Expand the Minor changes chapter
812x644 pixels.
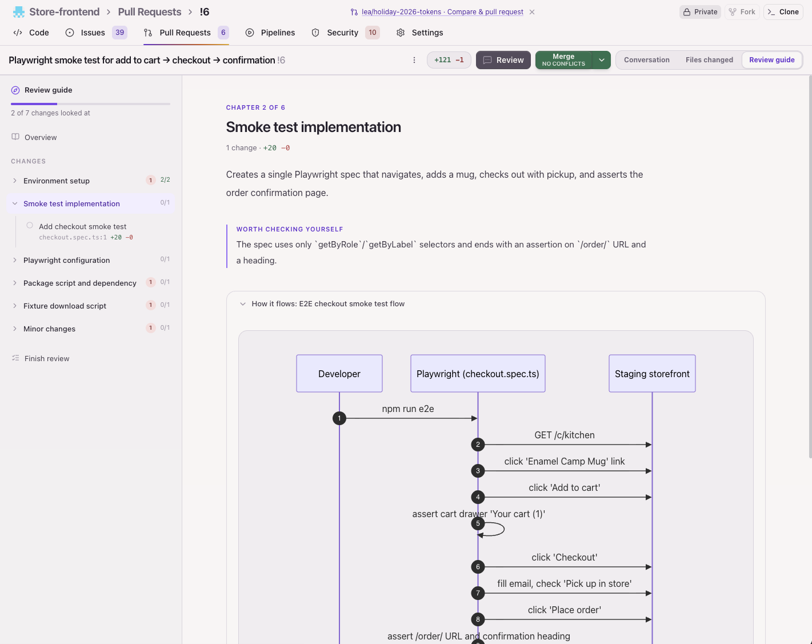(15, 329)
